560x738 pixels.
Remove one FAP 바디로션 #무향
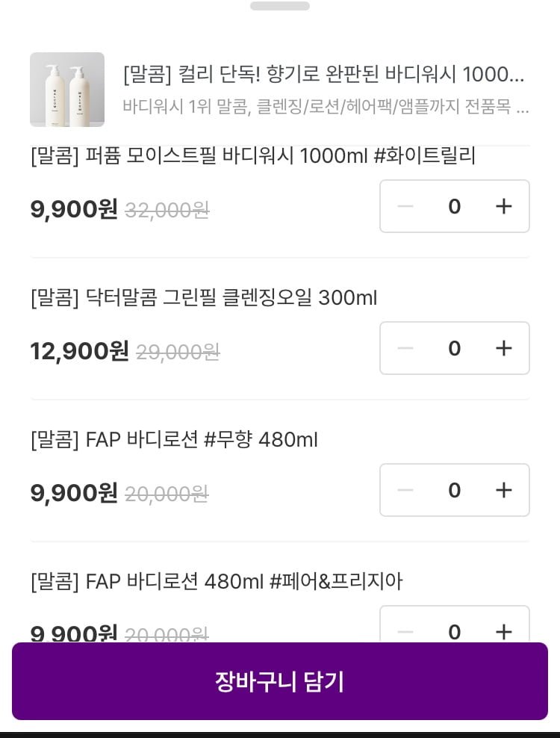pos(405,490)
